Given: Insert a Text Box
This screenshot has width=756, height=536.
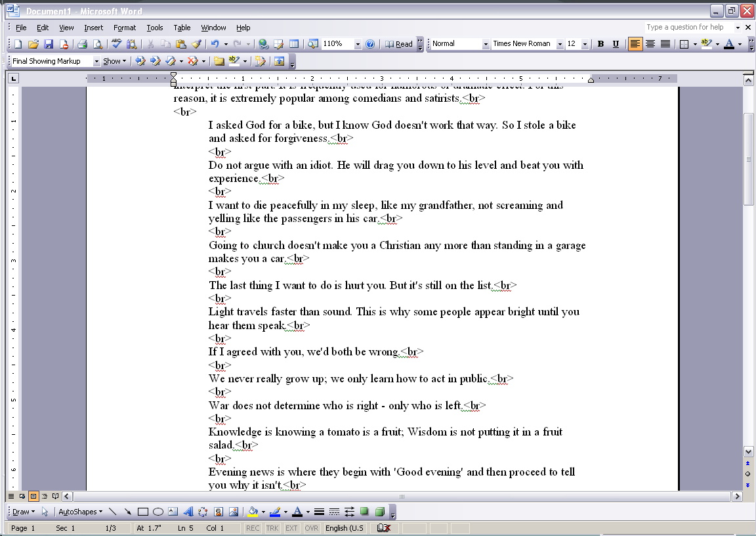Looking at the screenshot, I should [x=173, y=512].
